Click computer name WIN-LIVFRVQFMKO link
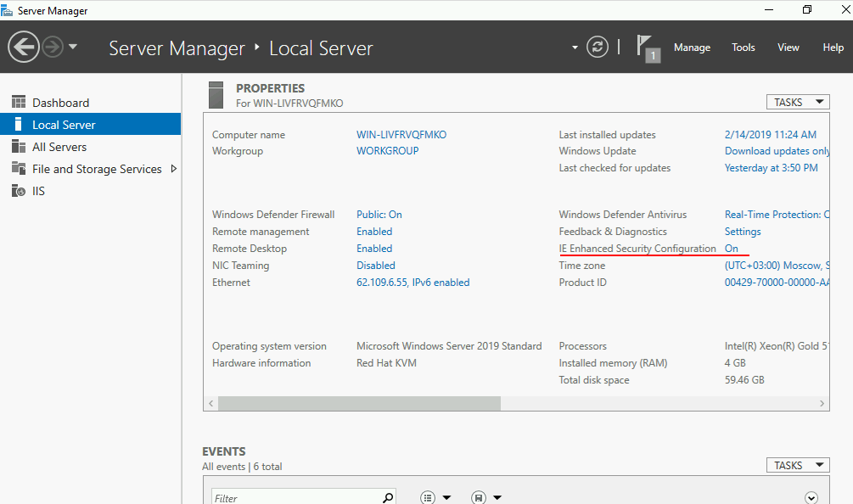 coord(401,135)
